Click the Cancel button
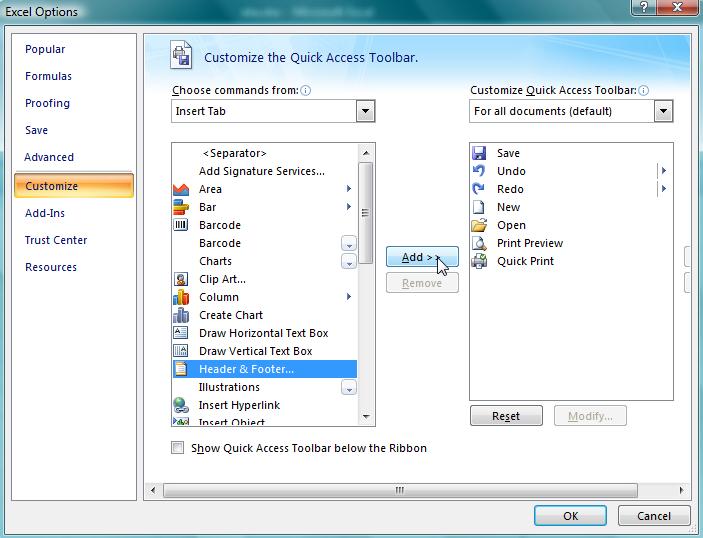This screenshot has height=538, width=703. (654, 516)
